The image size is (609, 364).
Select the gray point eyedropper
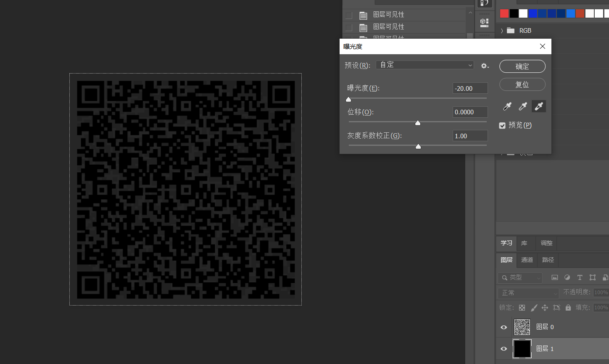coord(523,106)
